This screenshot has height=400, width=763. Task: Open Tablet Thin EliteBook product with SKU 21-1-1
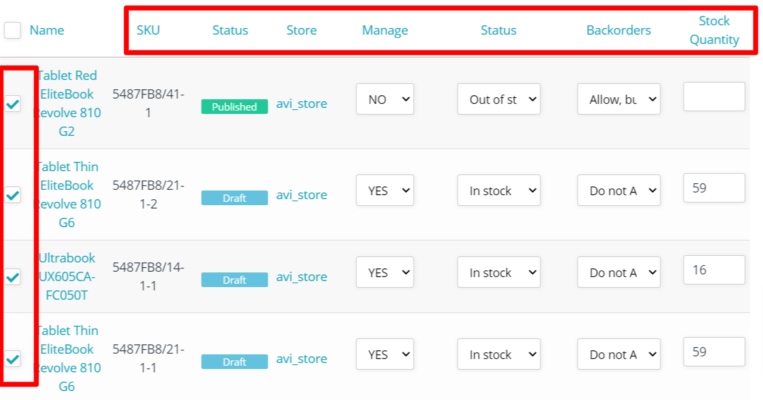click(67, 359)
